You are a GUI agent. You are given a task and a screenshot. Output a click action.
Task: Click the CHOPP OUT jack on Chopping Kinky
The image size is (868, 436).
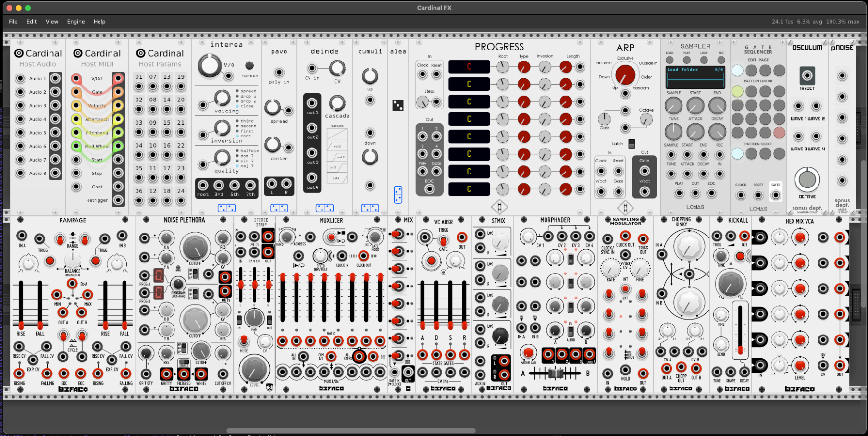click(x=681, y=368)
